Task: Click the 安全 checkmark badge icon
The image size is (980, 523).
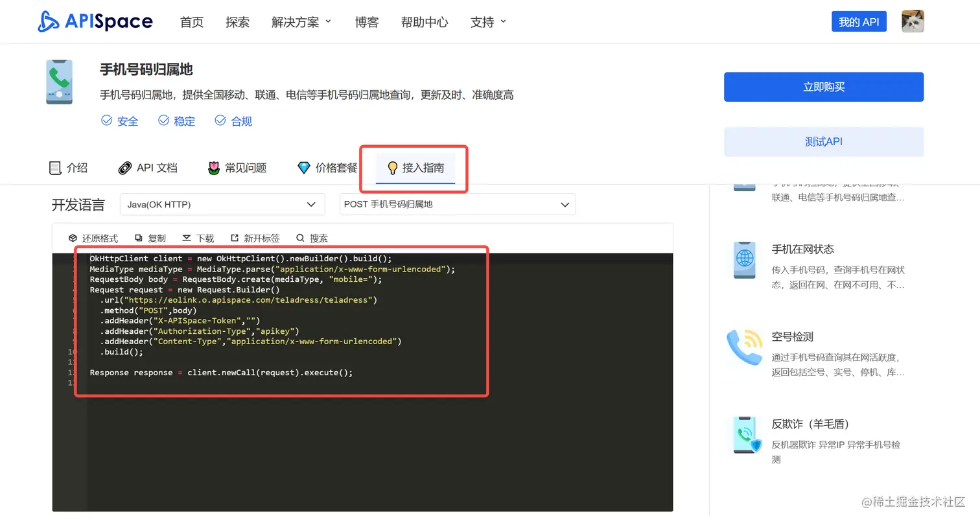Action: [x=106, y=121]
